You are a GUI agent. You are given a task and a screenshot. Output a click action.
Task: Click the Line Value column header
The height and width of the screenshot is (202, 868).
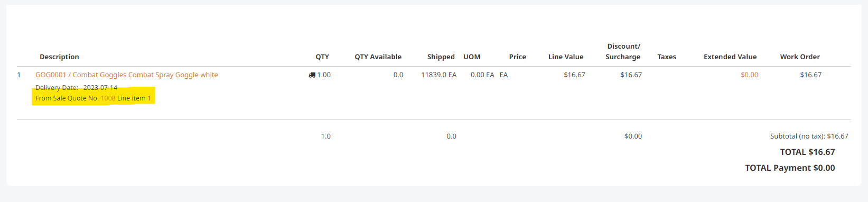[566, 57]
